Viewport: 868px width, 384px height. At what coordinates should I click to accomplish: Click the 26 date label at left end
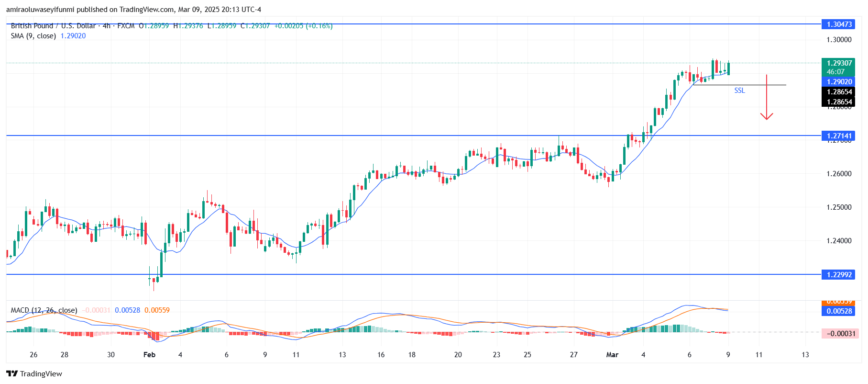pyautogui.click(x=33, y=355)
